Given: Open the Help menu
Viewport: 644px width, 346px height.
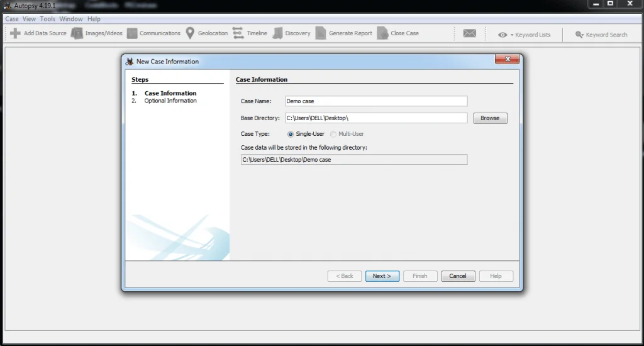Looking at the screenshot, I should [x=94, y=19].
